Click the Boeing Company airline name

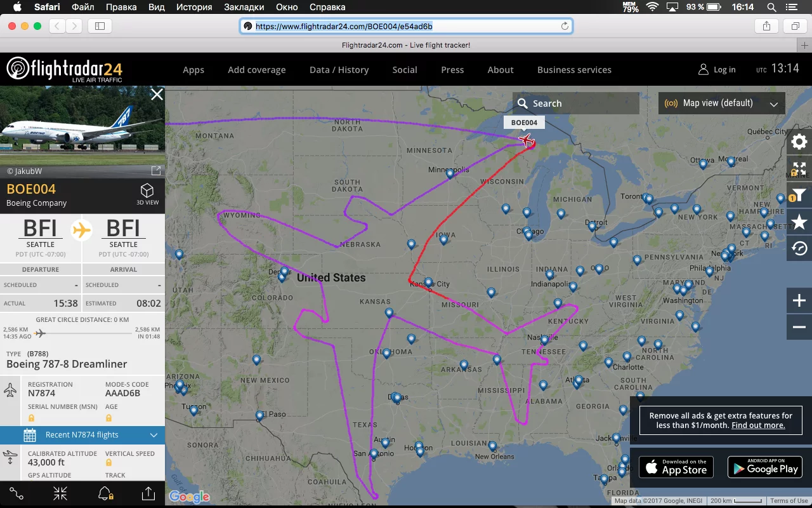point(36,203)
